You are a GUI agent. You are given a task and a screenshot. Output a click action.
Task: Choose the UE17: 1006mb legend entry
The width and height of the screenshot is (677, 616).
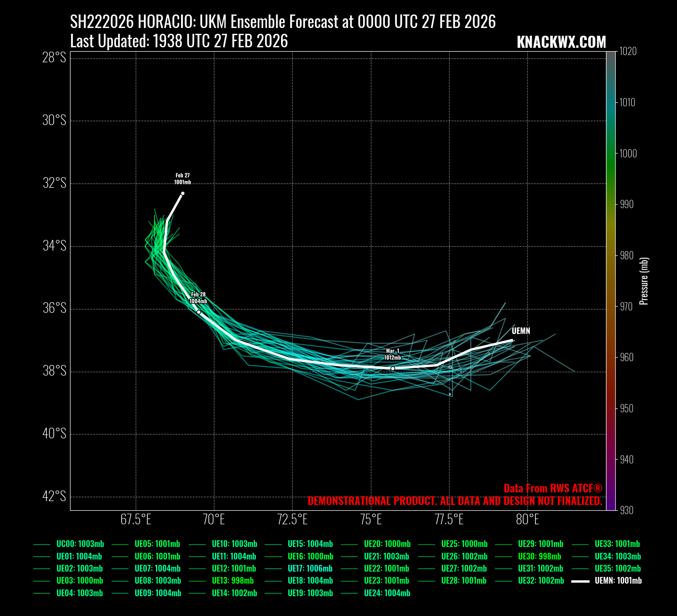coord(310,569)
